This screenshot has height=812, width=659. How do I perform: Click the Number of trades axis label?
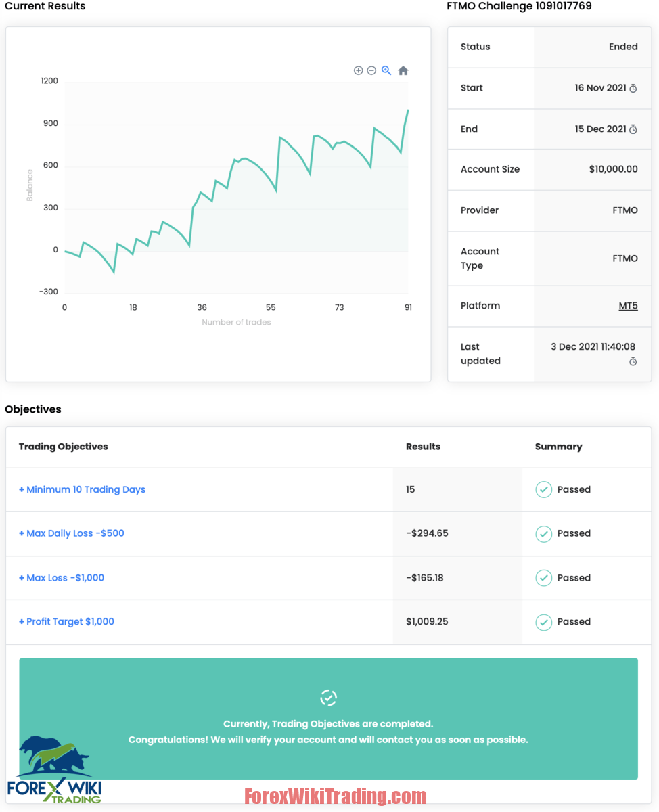tap(236, 323)
